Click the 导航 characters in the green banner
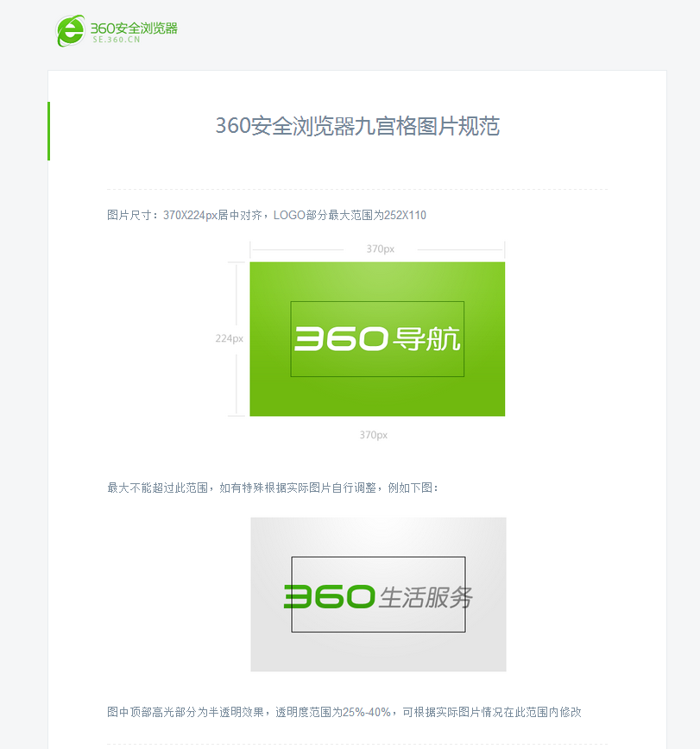700x749 pixels. pos(426,339)
